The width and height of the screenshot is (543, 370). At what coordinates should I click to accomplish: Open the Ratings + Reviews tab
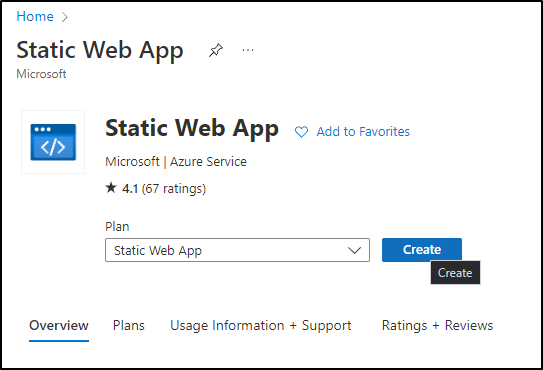click(x=437, y=326)
